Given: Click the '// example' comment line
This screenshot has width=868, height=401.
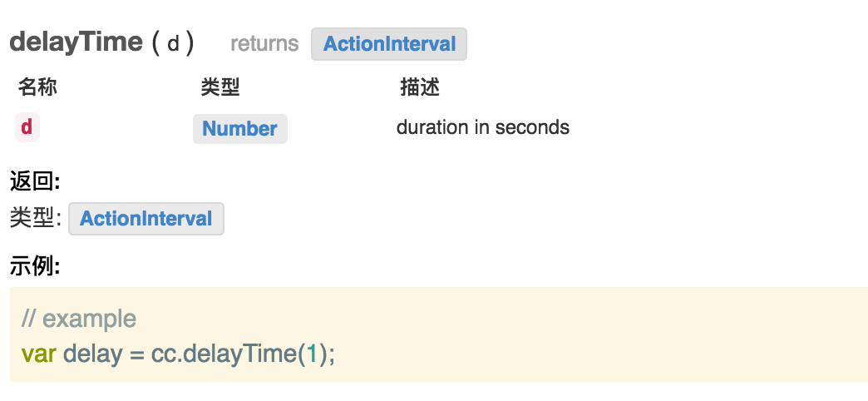Looking at the screenshot, I should coord(79,319).
